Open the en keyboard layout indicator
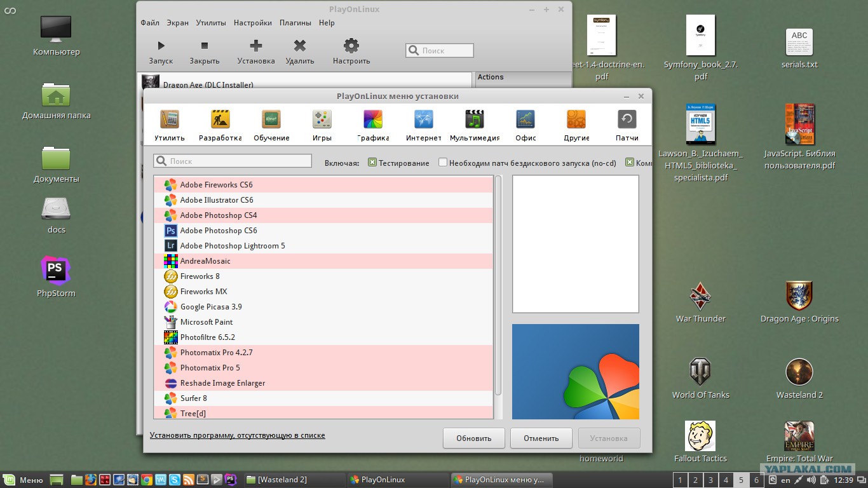Viewport: 868px width, 488px height. click(785, 480)
